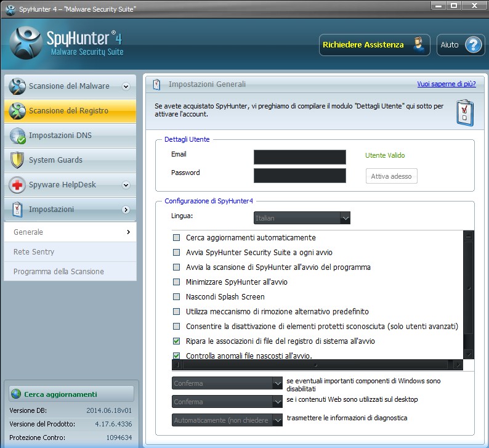
Task: Click scroll-down arrow of options list scrollbar
Action: pyautogui.click(x=469, y=354)
